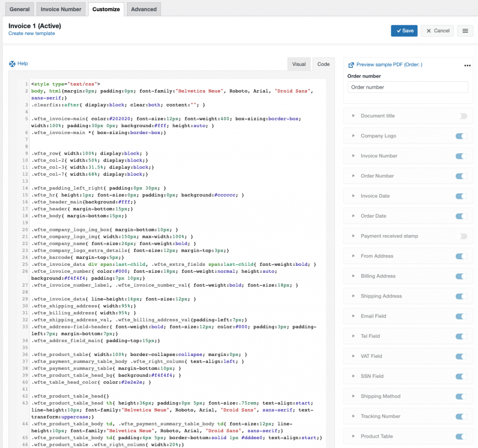Go to the Advanced tab
The width and height of the screenshot is (478, 448).
tap(144, 9)
